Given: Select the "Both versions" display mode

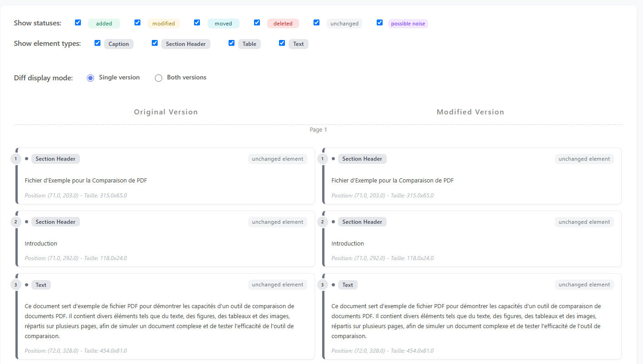Looking at the screenshot, I should [x=158, y=78].
